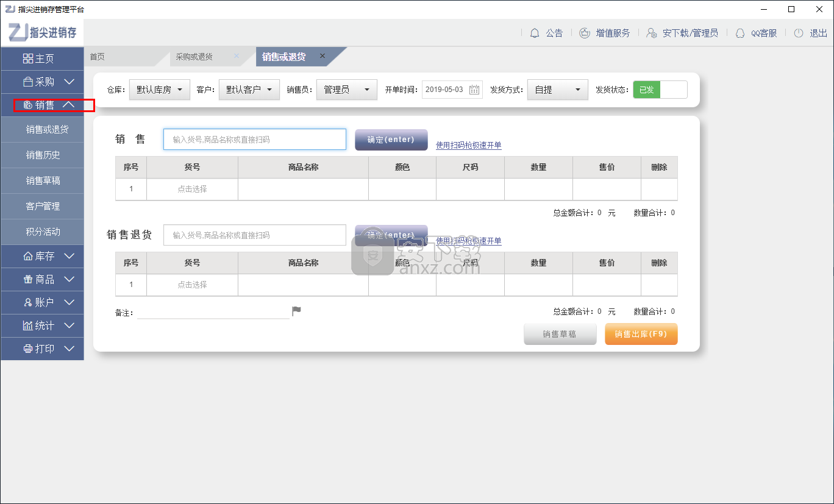Click the 指尖进销存 logo

pos(43,33)
